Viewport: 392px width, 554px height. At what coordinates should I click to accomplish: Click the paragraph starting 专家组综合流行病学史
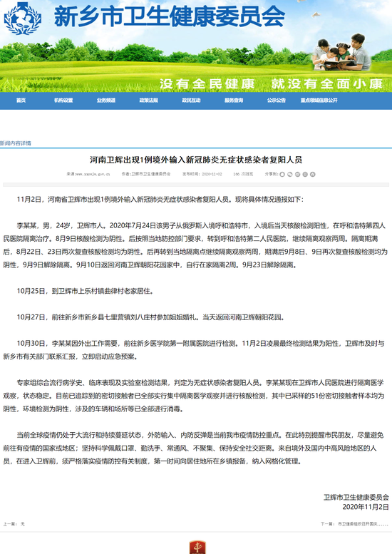pyautogui.click(x=194, y=396)
